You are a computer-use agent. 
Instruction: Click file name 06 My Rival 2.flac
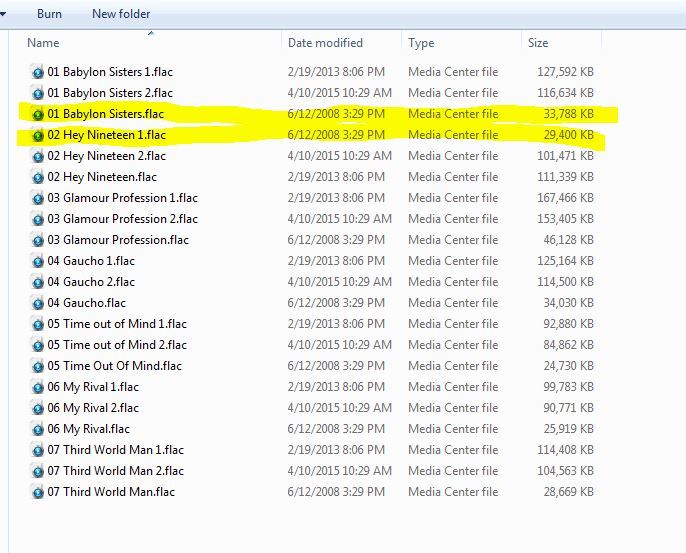[x=93, y=408]
